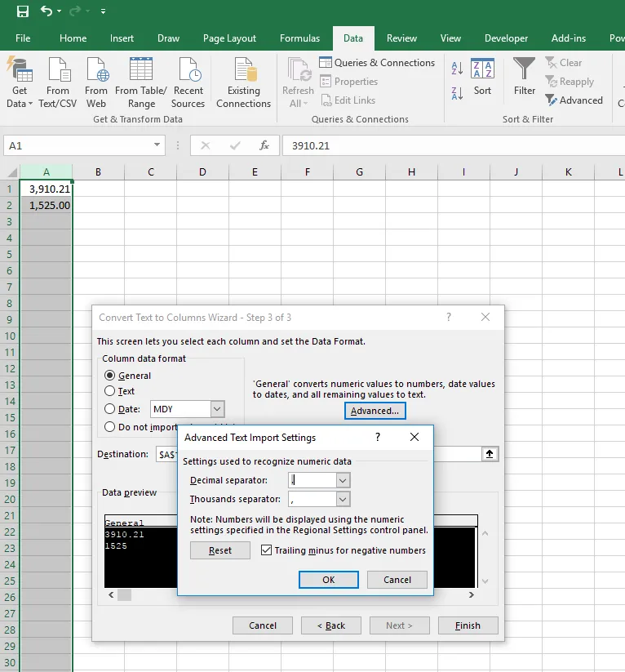Click the Finish button in wizard
Viewport: 625px width, 672px height.
point(468,625)
